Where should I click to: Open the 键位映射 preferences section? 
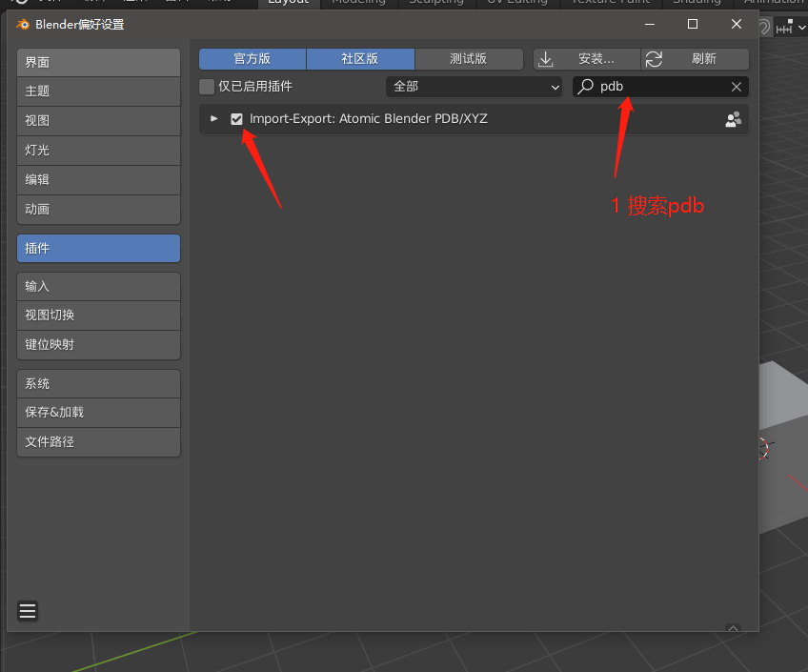click(x=98, y=345)
